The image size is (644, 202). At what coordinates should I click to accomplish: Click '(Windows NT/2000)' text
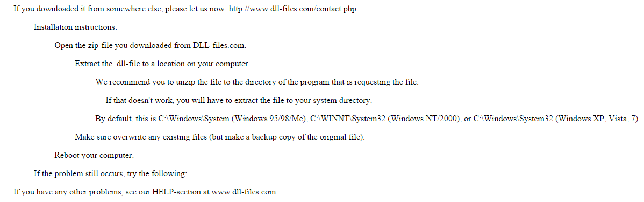[x=424, y=119]
